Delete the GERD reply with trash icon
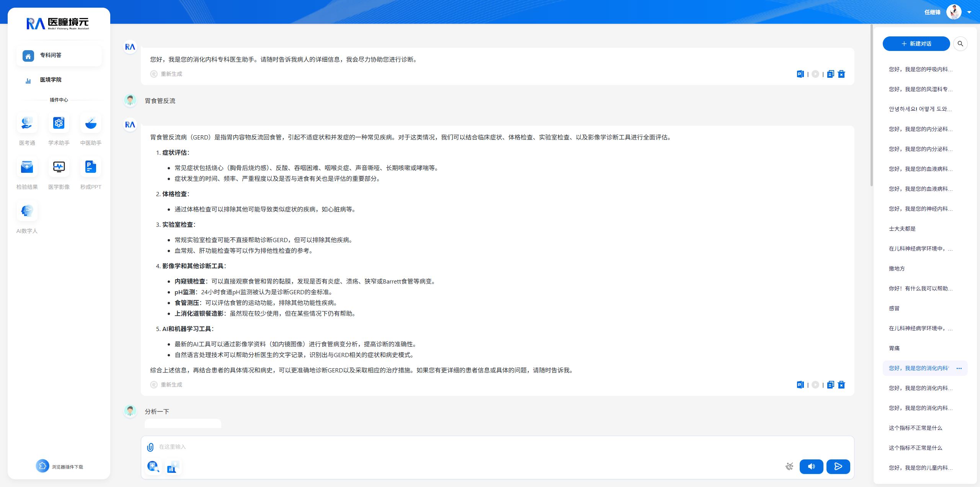The height and width of the screenshot is (487, 980). [841, 385]
